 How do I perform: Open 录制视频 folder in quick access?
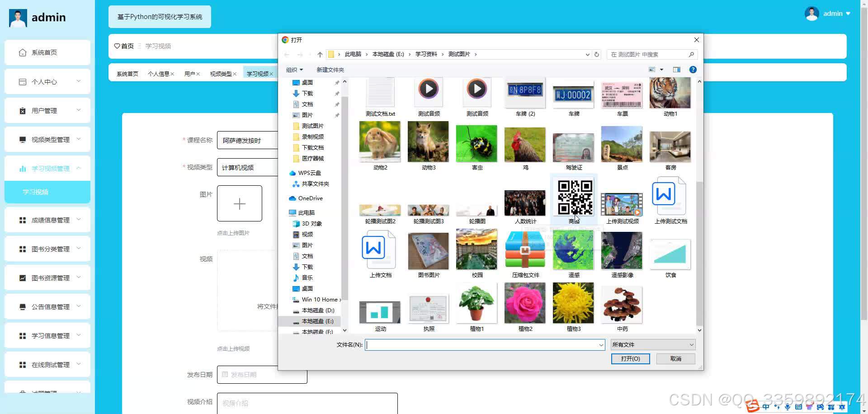click(312, 137)
